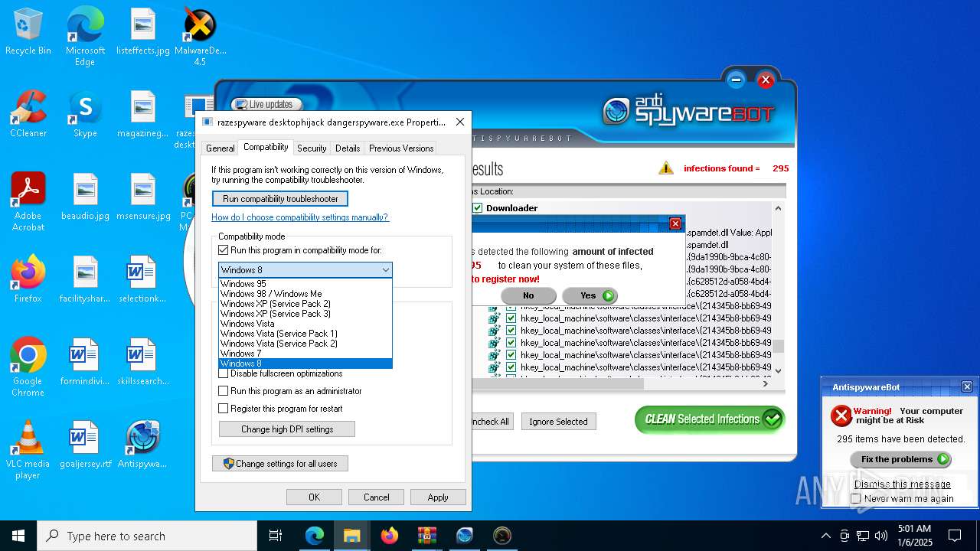The width and height of the screenshot is (980, 551).
Task: Launch Firefox from desktop shortcut
Action: 28,279
